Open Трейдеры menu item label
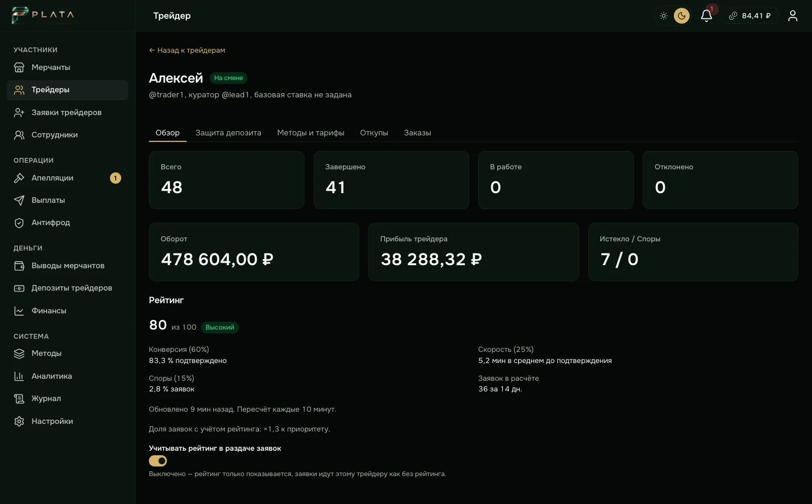This screenshot has width=812, height=504. click(x=50, y=90)
